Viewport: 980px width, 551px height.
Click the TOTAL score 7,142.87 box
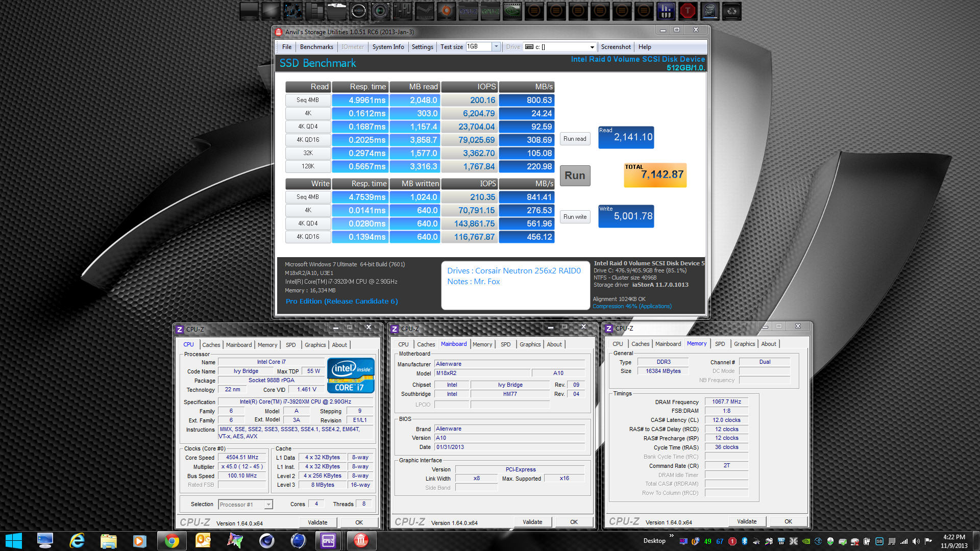[x=655, y=175]
